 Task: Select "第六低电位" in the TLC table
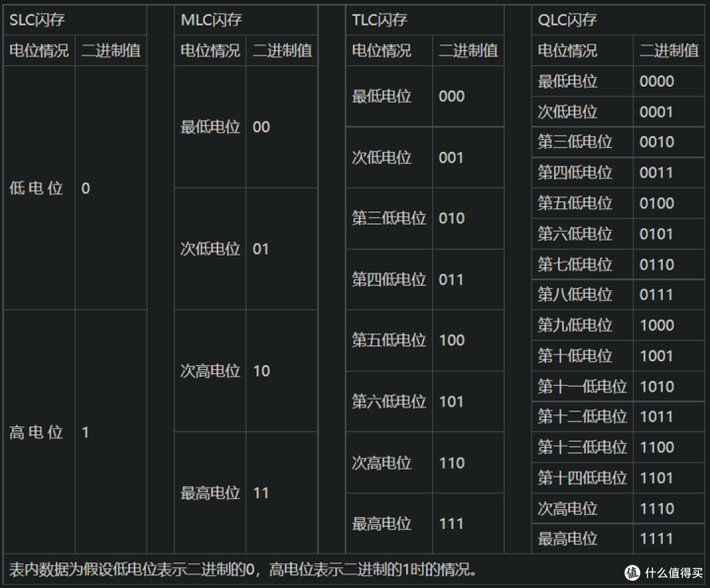tap(389, 401)
